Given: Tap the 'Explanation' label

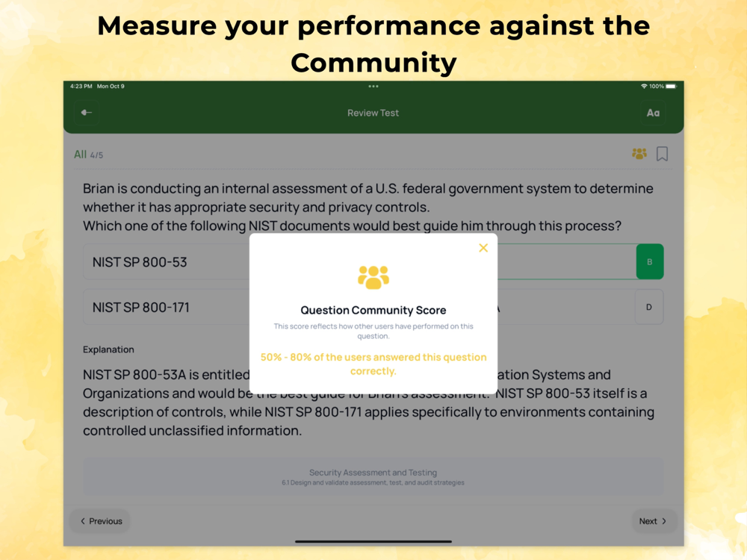Looking at the screenshot, I should (x=108, y=349).
